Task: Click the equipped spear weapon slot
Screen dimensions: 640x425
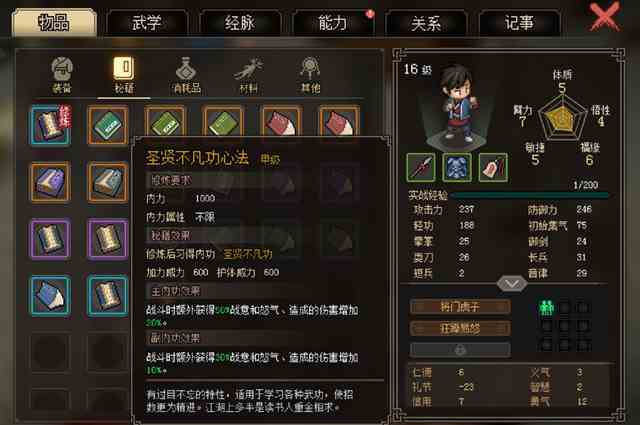Action: click(x=421, y=167)
